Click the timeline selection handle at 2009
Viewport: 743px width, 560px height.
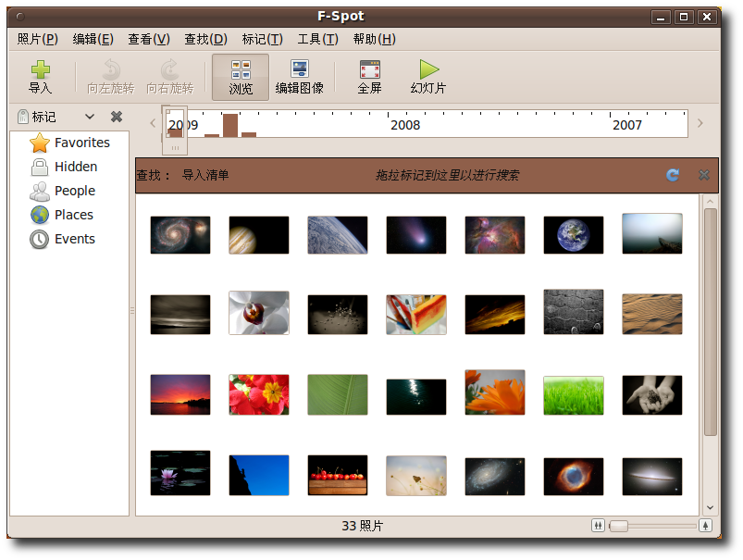coord(174,131)
